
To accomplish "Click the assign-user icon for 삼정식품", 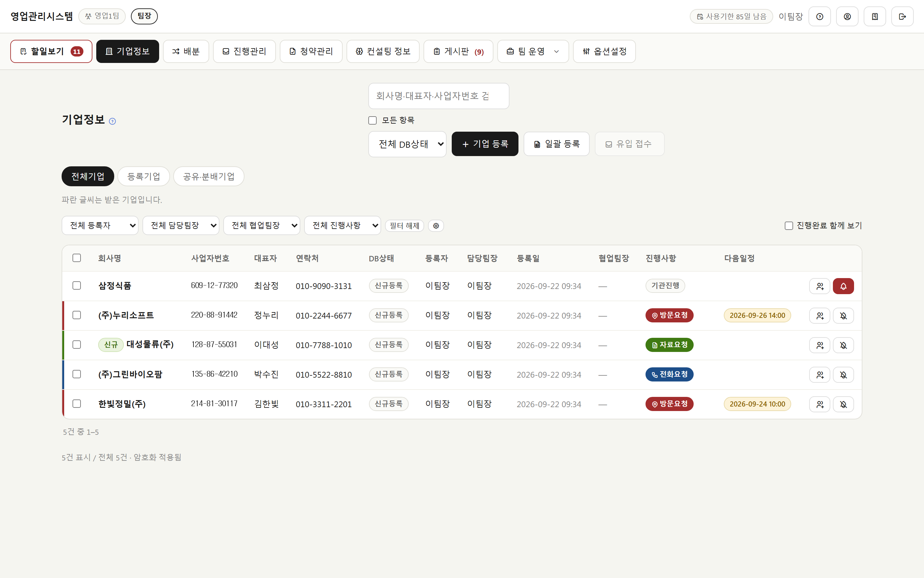I will click(819, 286).
